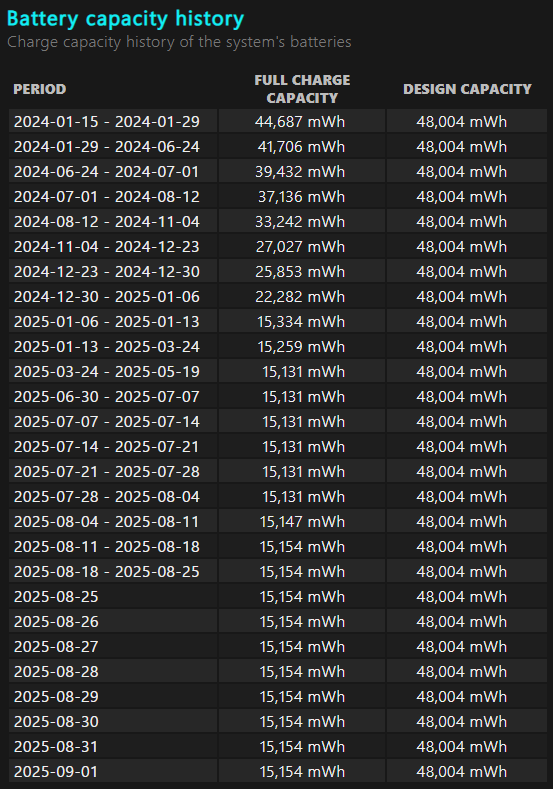This screenshot has height=789, width=553.
Task: Select period 2024-01-29 - 2024-06-24
Action: tap(107, 147)
